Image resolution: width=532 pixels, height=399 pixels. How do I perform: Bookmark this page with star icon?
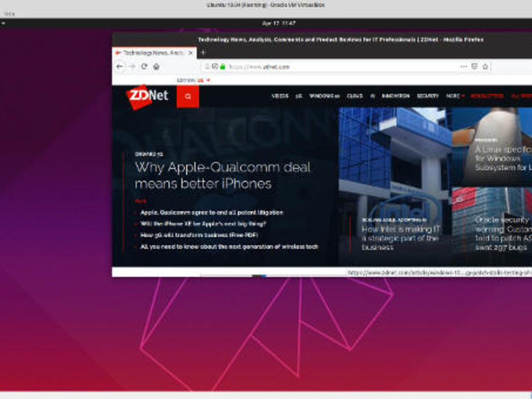coord(485,66)
